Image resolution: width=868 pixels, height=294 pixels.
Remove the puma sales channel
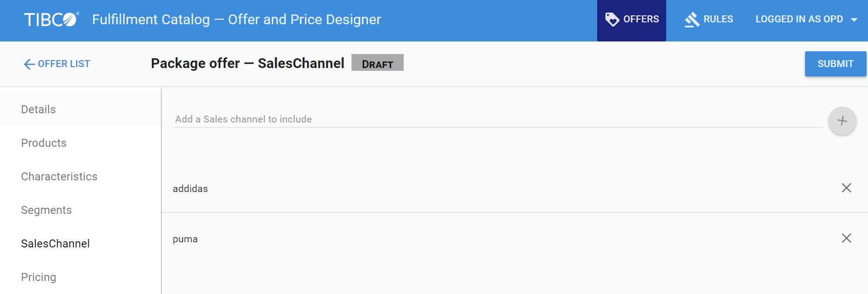[846, 238]
